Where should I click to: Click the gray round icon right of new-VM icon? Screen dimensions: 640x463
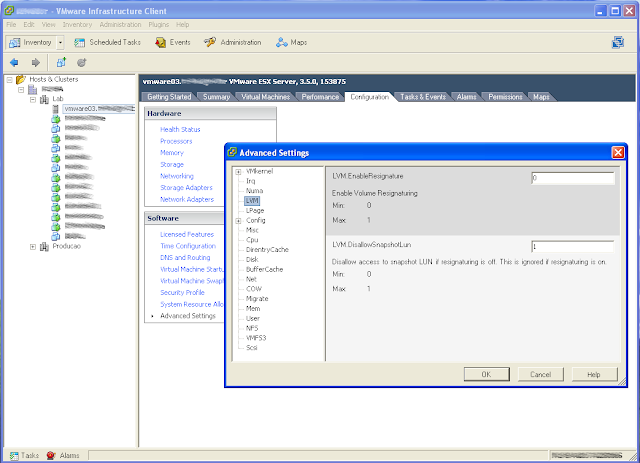(82, 62)
